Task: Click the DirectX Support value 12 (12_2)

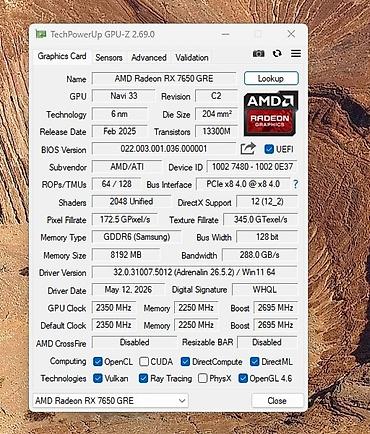Action: (267, 202)
